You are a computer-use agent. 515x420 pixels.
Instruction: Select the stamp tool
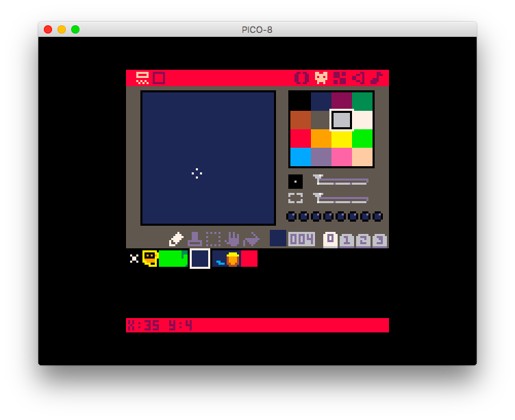click(194, 239)
